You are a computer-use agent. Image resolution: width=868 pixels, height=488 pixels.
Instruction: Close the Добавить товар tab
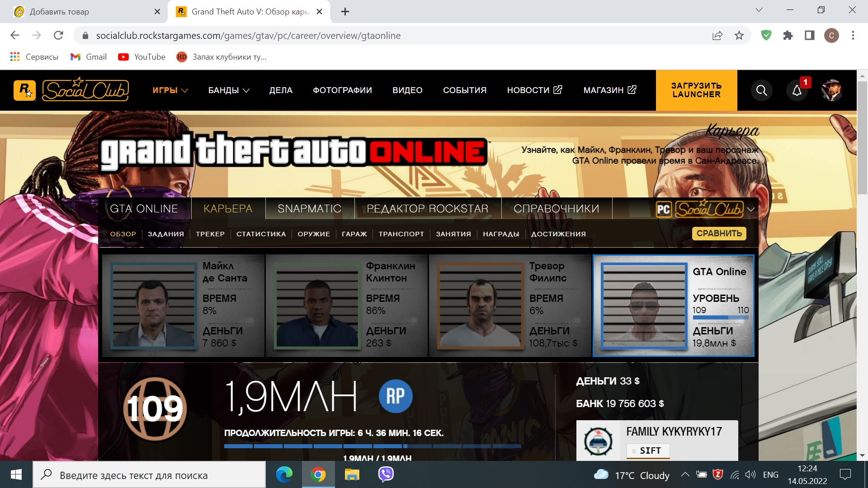(157, 12)
